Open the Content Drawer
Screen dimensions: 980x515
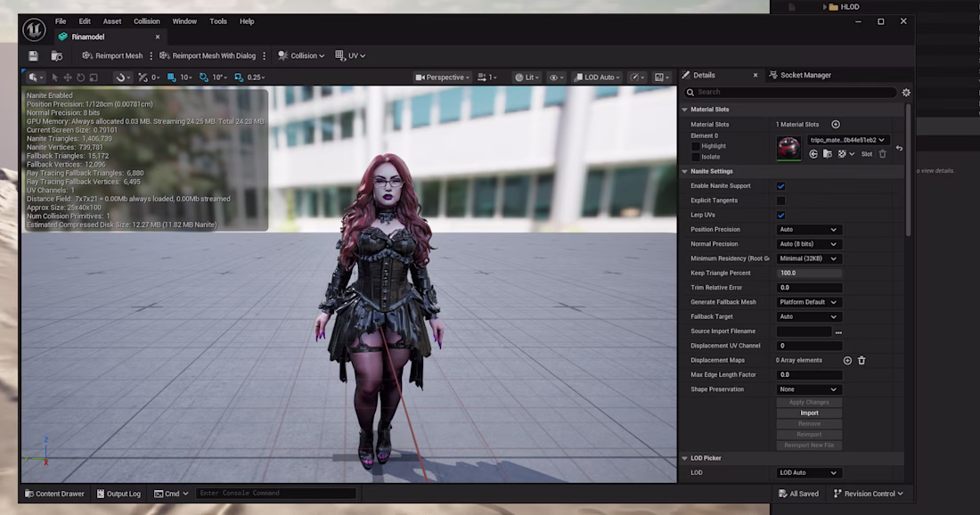click(x=54, y=494)
